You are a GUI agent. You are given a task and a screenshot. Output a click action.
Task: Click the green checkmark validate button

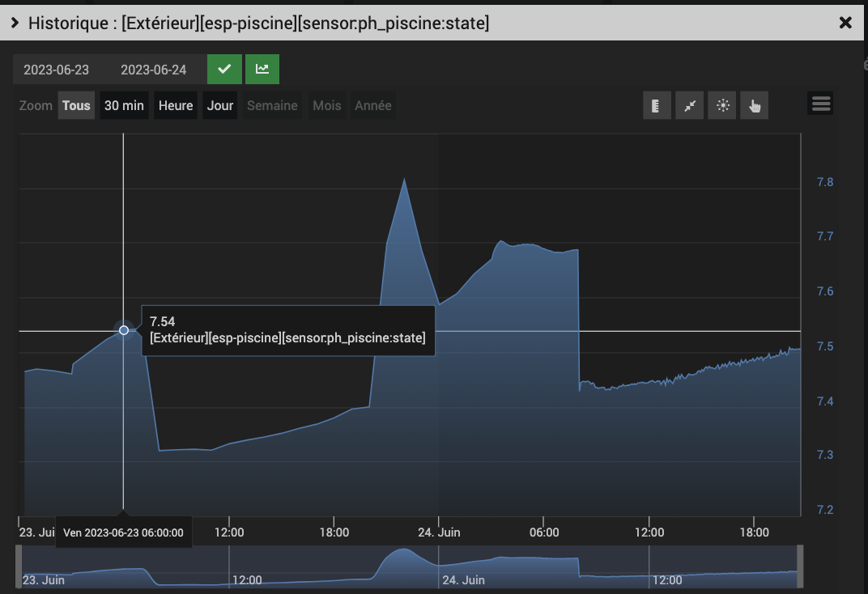pos(224,69)
